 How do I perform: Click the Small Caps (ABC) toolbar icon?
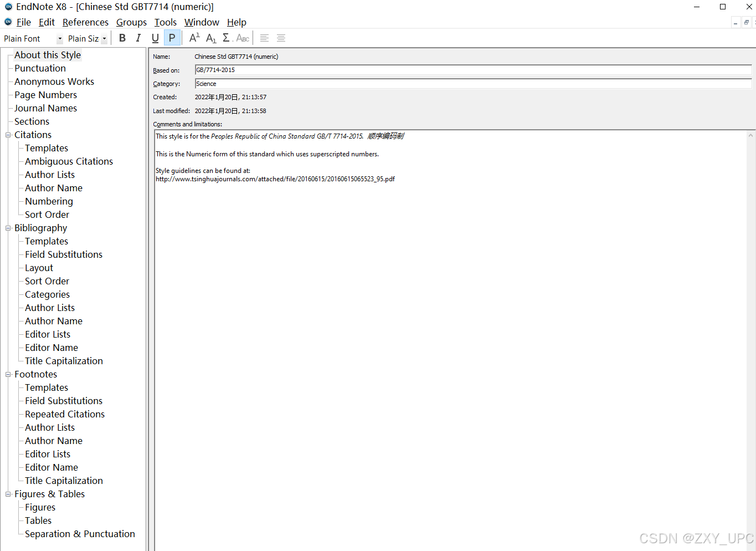tap(243, 38)
